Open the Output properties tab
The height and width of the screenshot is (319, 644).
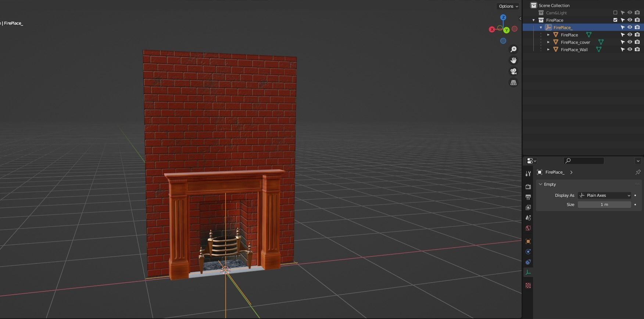(528, 197)
